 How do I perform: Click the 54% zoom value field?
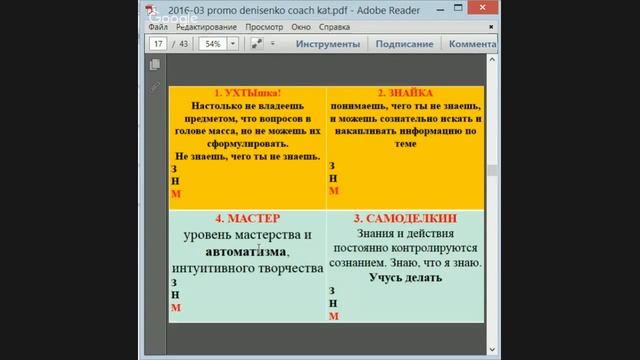coord(213,44)
